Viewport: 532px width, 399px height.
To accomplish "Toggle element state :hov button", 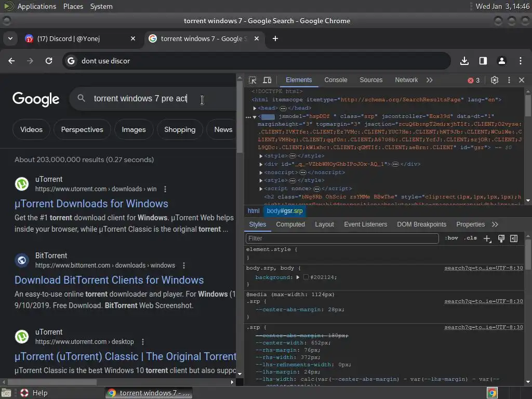I will tap(451, 238).
